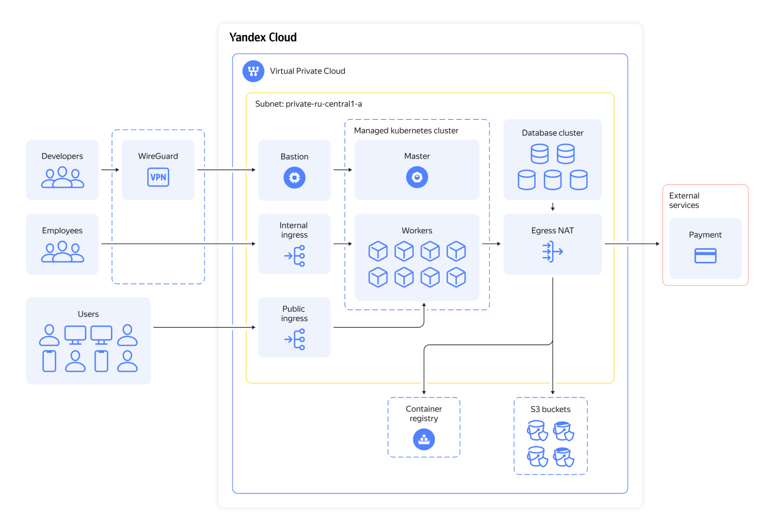This screenshot has width=774, height=532.
Task: Click the Container registry docker icon
Action: (x=424, y=439)
